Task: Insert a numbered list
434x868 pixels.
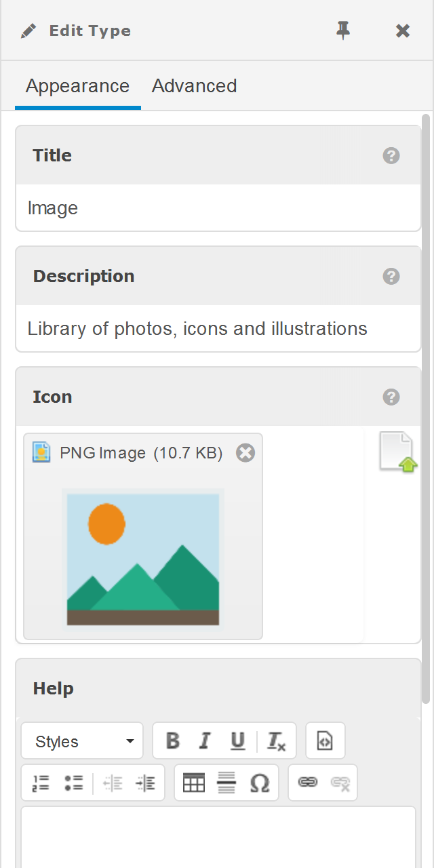Action: (41, 783)
